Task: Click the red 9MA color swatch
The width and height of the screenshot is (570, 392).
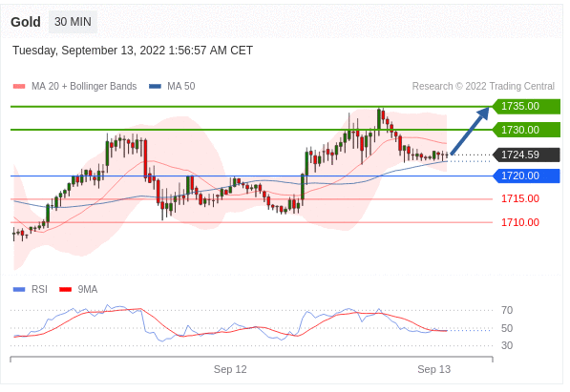Action: pos(66,290)
